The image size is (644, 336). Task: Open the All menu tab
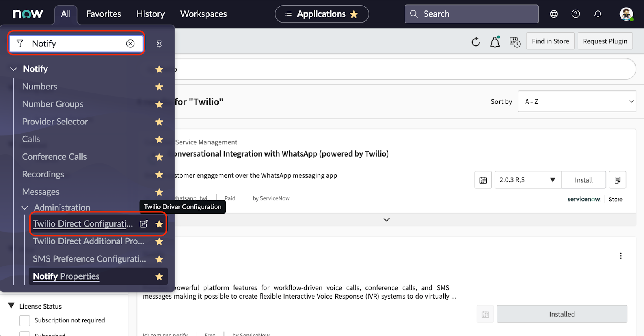[x=66, y=14]
